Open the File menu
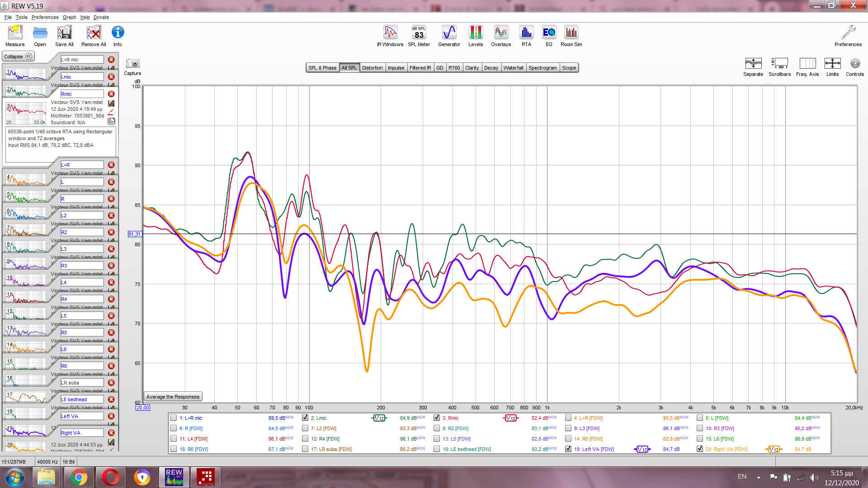The width and height of the screenshot is (868, 488). click(8, 17)
